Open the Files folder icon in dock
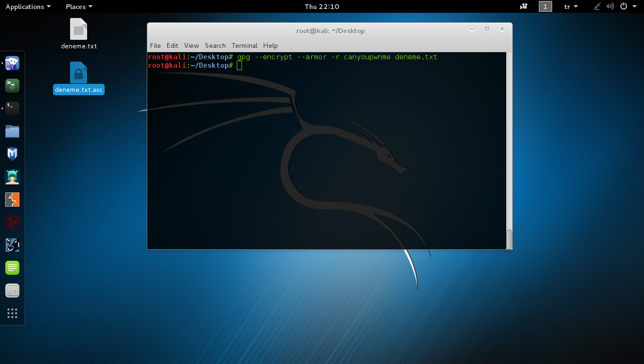 12,131
